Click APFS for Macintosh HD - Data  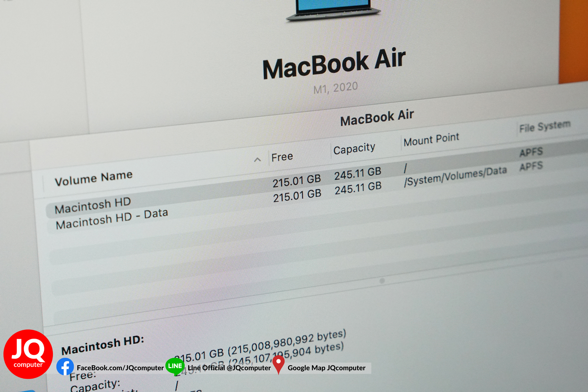pos(531,166)
